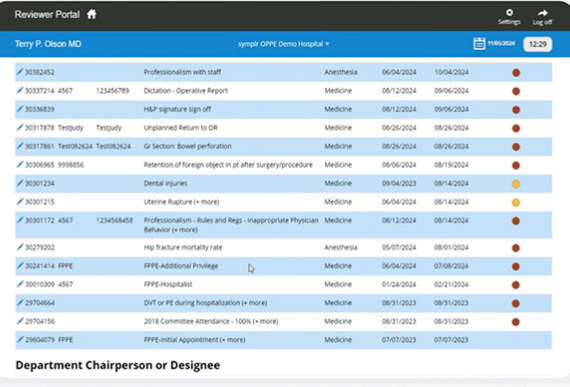
Task: Edit record 30279202 with pencil icon
Action: 20,247
